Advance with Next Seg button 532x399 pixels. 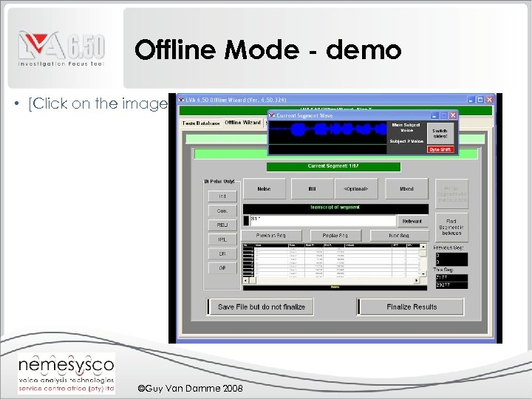[x=399, y=236]
